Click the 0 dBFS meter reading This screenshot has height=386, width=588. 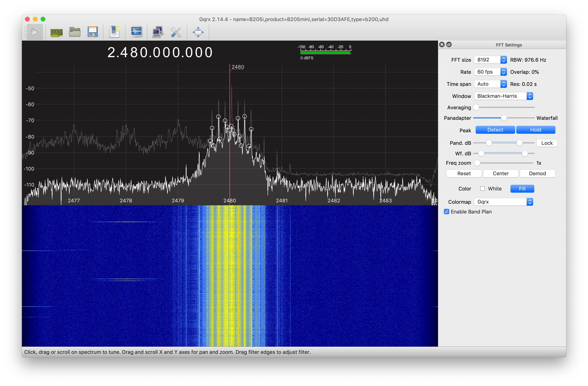pyautogui.click(x=307, y=58)
